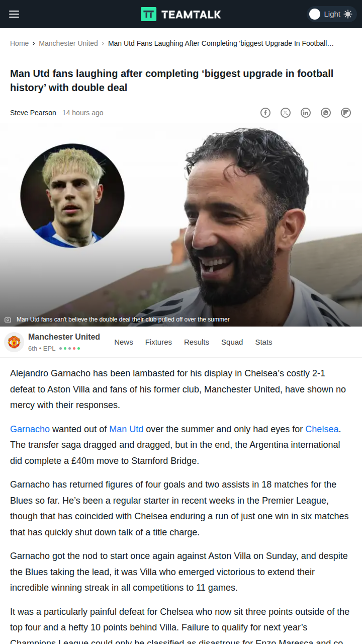Go to Home breadcrumb
The image size is (362, 644).
[x=19, y=43]
